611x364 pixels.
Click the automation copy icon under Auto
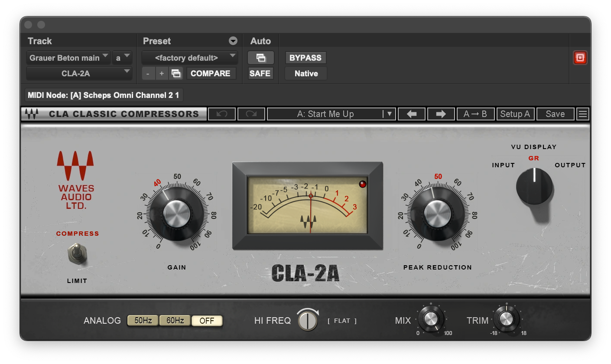(x=260, y=57)
